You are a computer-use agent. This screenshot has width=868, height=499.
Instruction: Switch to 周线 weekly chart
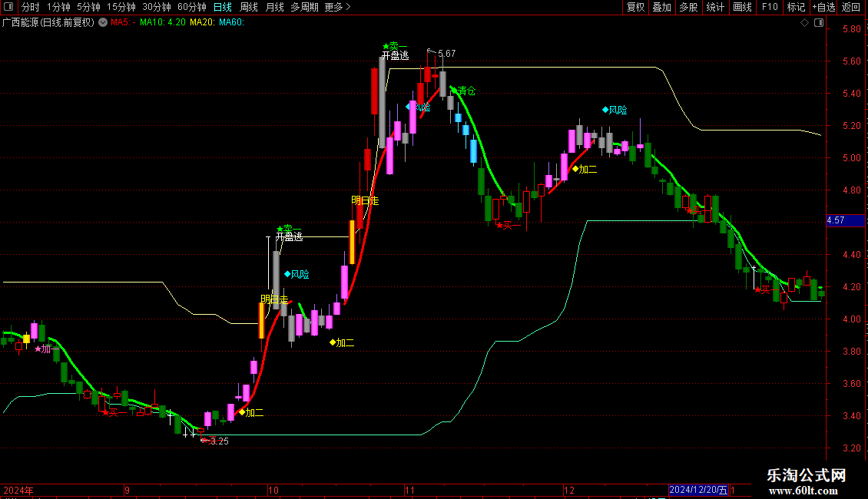[249, 7]
